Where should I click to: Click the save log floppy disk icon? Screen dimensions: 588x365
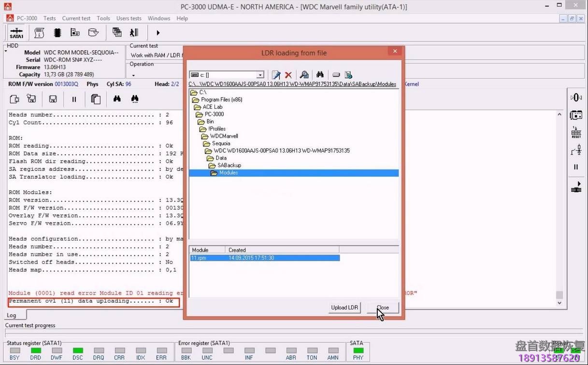pos(53,98)
